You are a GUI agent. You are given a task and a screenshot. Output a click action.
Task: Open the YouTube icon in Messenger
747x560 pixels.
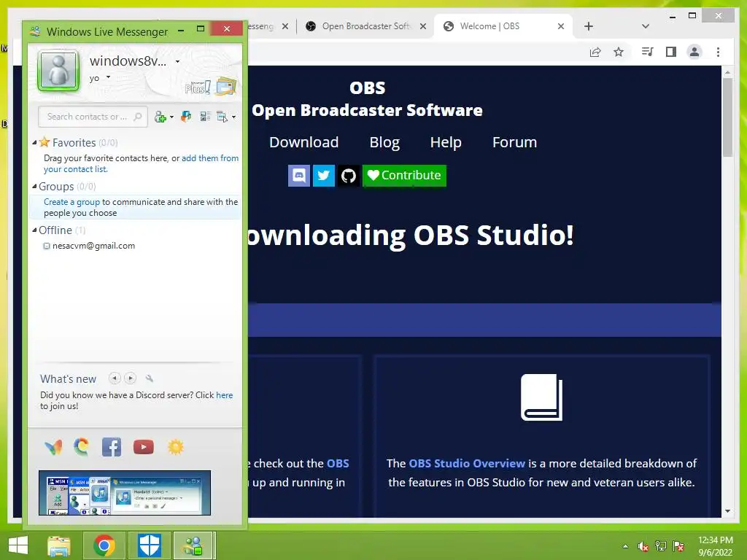[144, 447]
